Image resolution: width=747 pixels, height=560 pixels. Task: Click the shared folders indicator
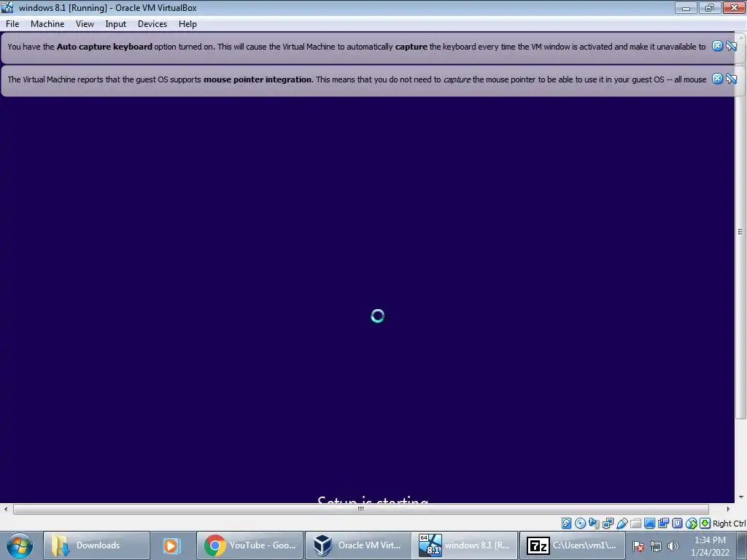click(x=635, y=524)
